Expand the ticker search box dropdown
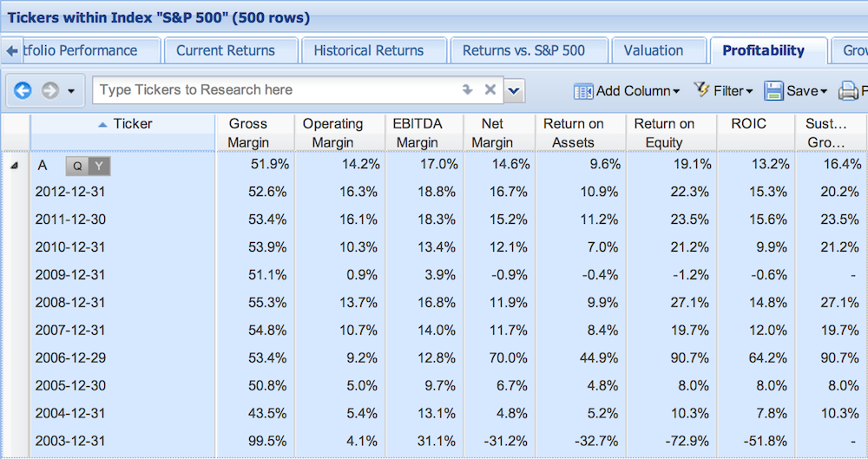Image resolution: width=868 pixels, height=459 pixels. coord(514,90)
